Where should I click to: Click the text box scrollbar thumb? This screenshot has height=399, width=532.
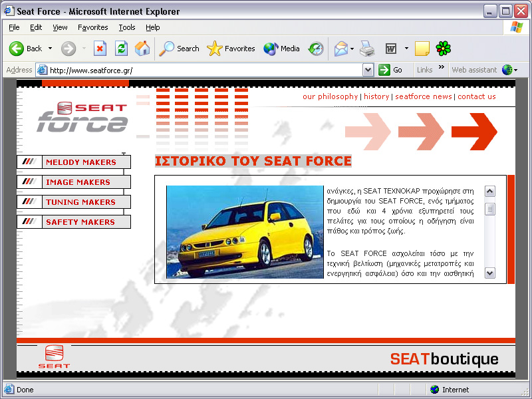pos(489,209)
